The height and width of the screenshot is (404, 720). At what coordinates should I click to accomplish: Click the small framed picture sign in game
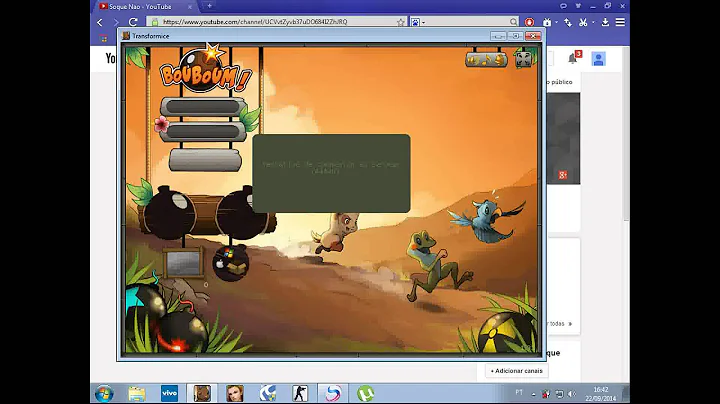pyautogui.click(x=183, y=263)
